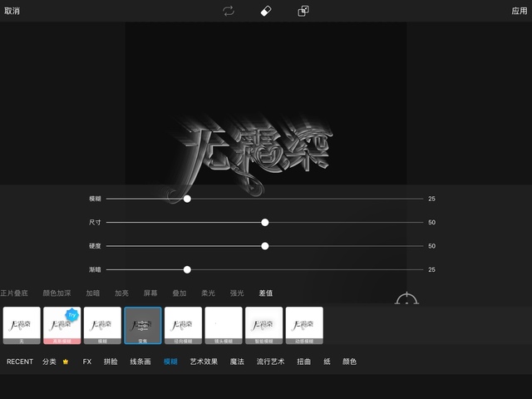Choose the 屏幕 blend mode
This screenshot has width=532, height=399.
pos(150,293)
